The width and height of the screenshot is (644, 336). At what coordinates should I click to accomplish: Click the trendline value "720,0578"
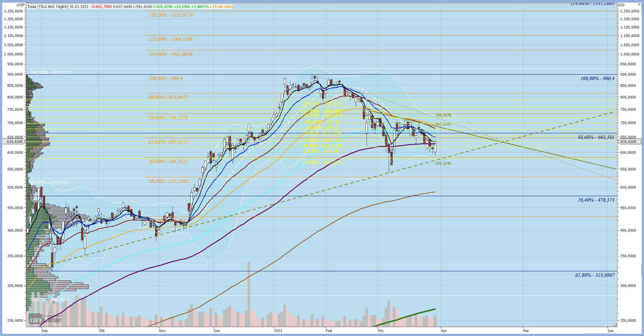tap(443, 115)
